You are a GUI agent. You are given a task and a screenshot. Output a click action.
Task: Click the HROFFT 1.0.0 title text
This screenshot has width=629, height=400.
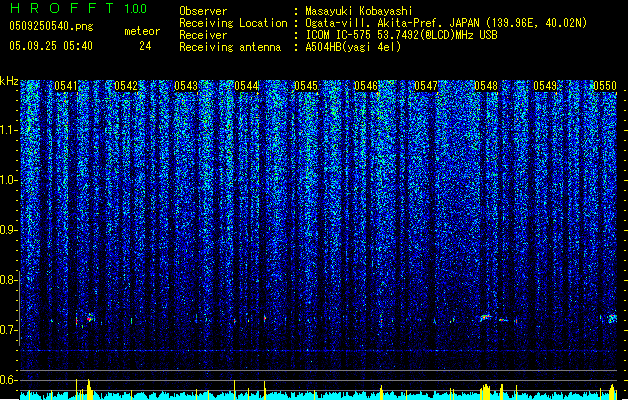79,8
